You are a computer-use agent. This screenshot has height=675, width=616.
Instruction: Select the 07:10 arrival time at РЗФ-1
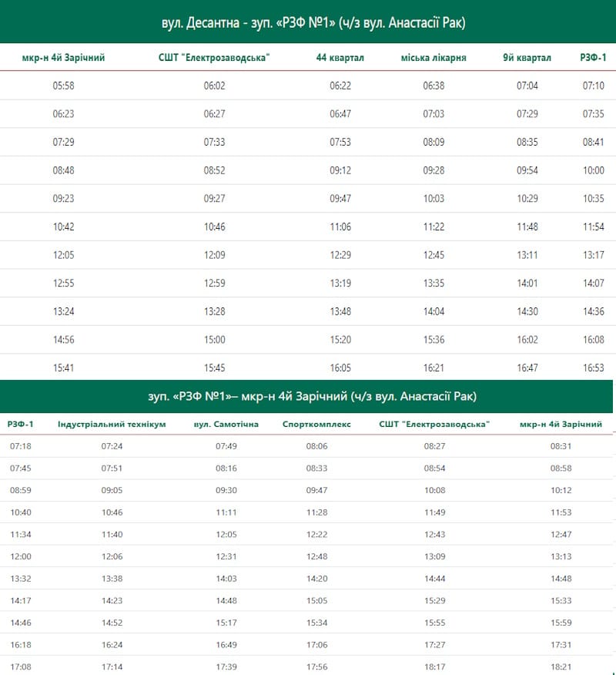click(594, 86)
